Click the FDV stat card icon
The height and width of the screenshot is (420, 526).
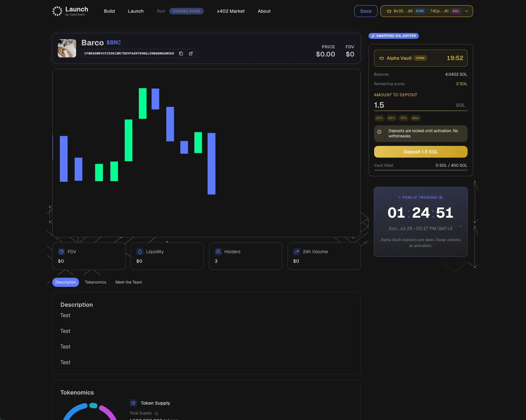click(x=61, y=252)
